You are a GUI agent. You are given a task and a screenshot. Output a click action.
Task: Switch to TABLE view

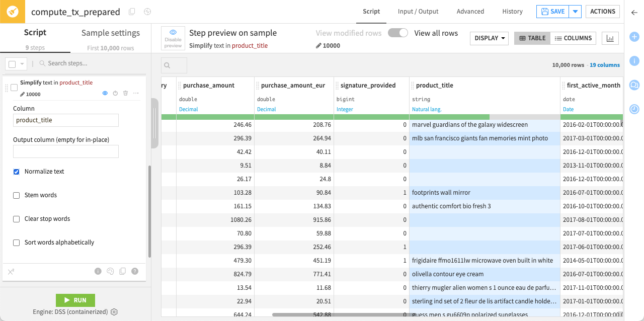click(x=532, y=38)
